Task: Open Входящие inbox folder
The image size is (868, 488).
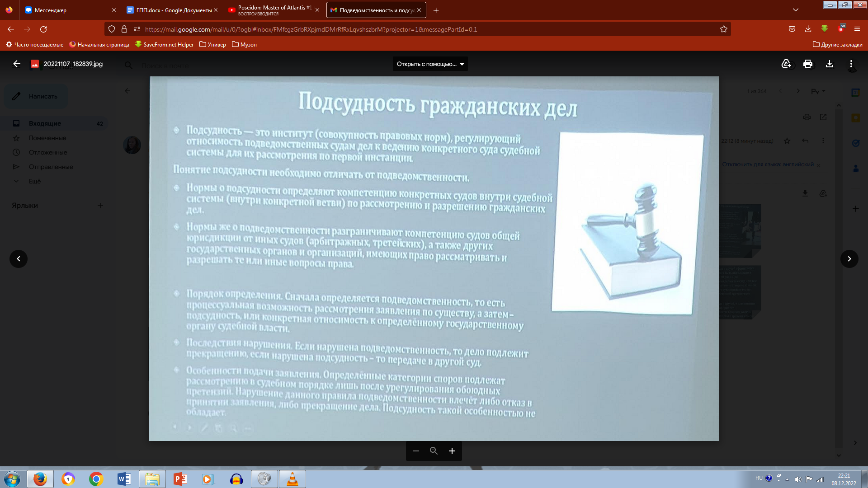Action: pos(54,123)
